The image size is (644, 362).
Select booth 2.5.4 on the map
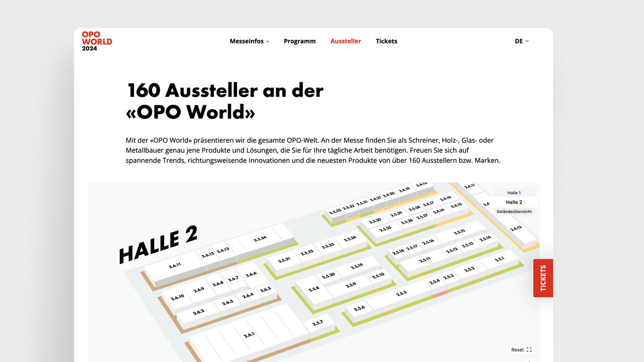click(434, 282)
